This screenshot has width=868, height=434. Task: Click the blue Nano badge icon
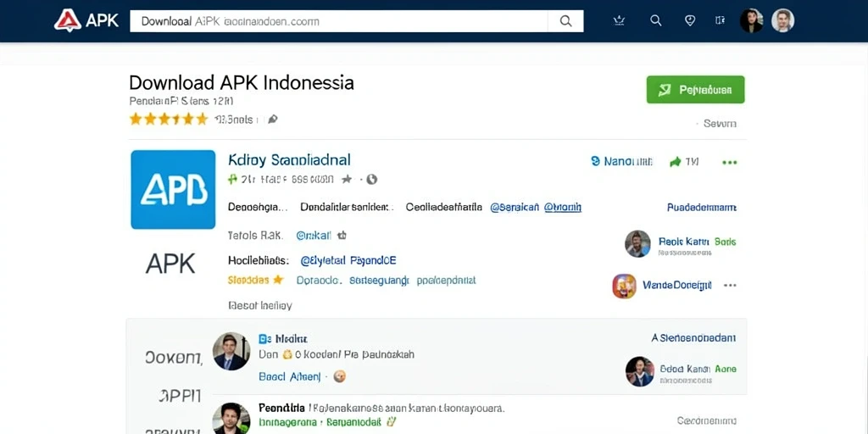pos(596,161)
